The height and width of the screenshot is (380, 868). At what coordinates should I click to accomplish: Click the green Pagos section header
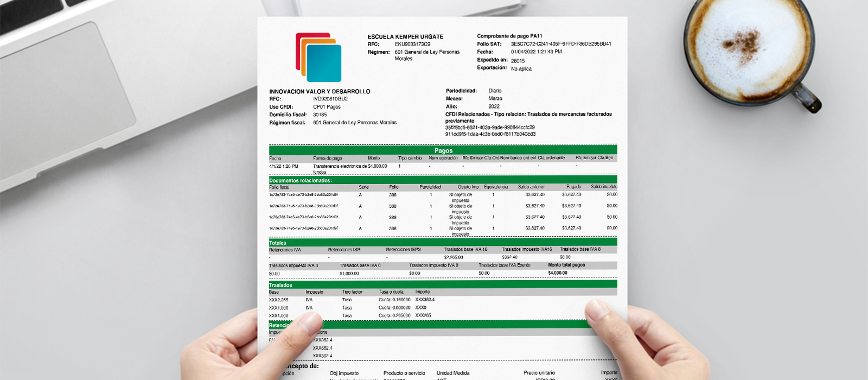443,150
